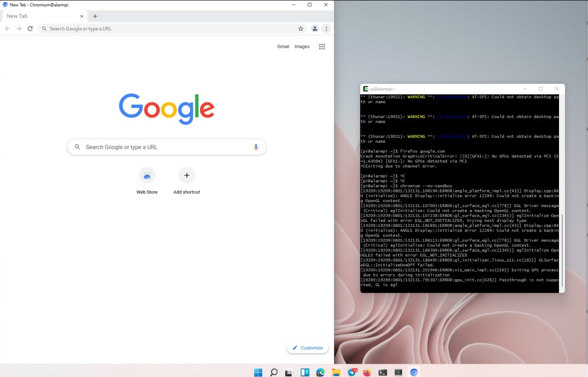Click the terminal window's app icon
Image resolution: width=588 pixels, height=377 pixels.
[366, 89]
